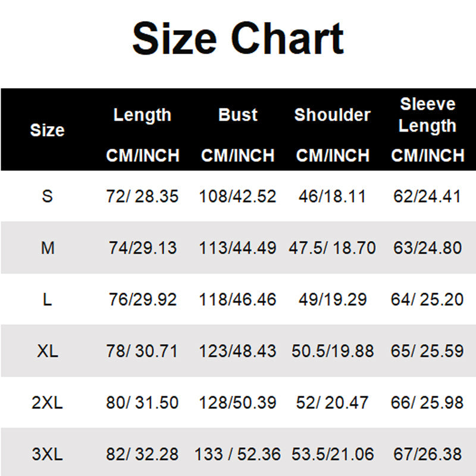This screenshot has height=476, width=476.
Task: Click the 65/ 25.59 sleeve length cell
Action: (x=427, y=351)
